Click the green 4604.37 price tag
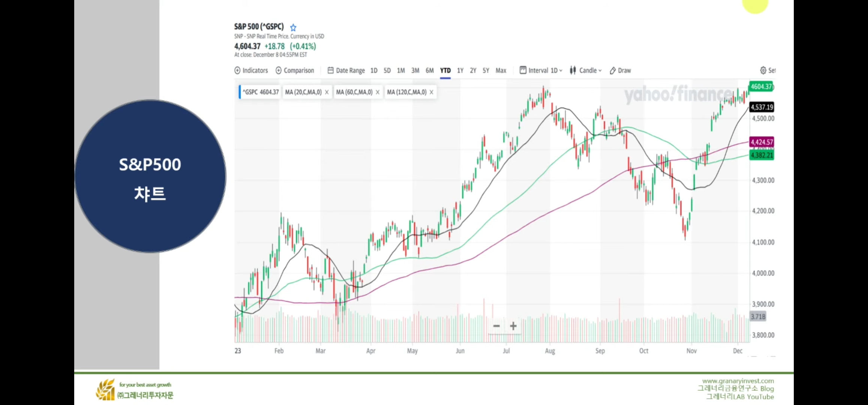 point(762,87)
